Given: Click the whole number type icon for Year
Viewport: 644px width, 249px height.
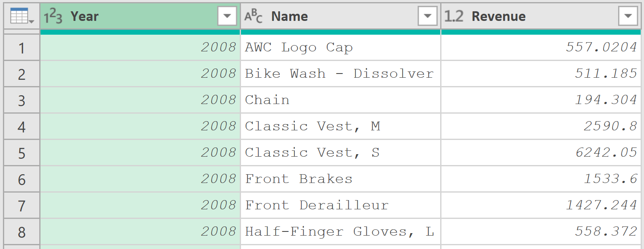Looking at the screenshot, I should pyautogui.click(x=53, y=16).
